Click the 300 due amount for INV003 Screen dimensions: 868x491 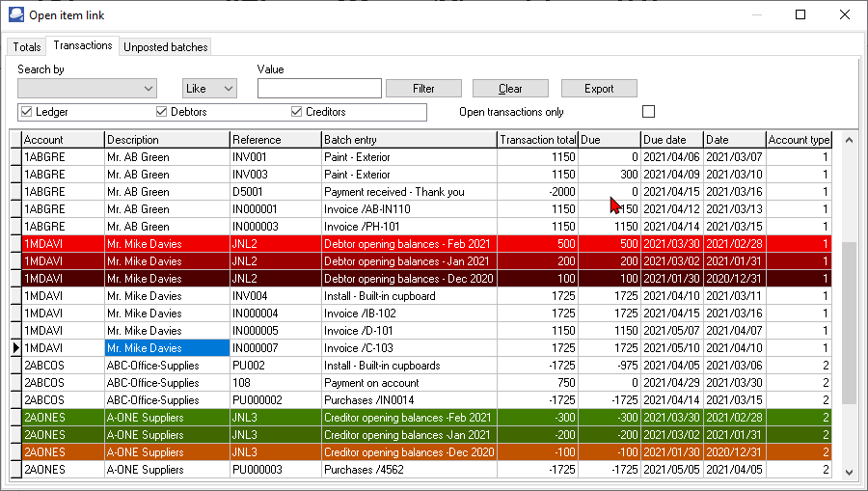tap(610, 175)
